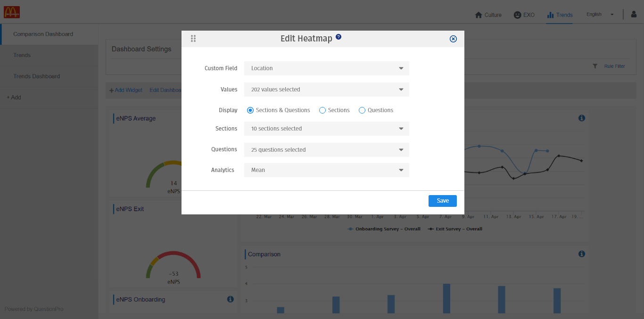644x319 pixels.
Task: Click the Add Widget link
Action: (125, 90)
